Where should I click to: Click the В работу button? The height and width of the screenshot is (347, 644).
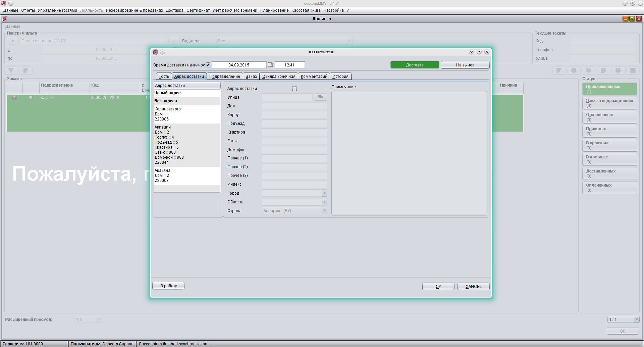tap(168, 286)
